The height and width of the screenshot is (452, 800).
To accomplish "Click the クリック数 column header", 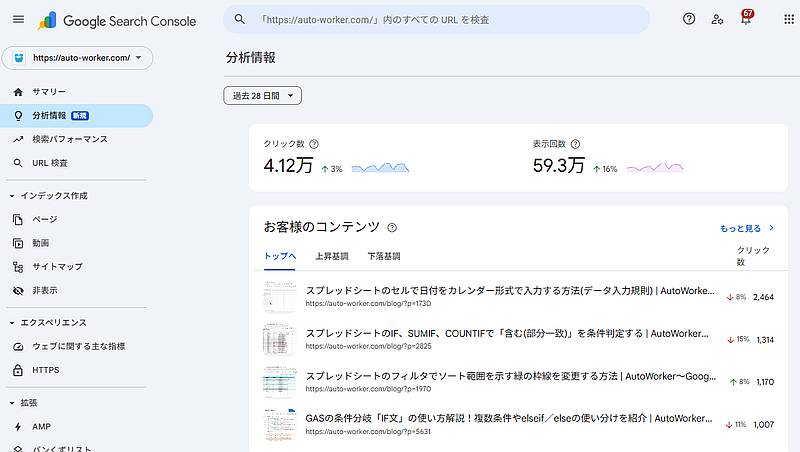I will click(753, 256).
